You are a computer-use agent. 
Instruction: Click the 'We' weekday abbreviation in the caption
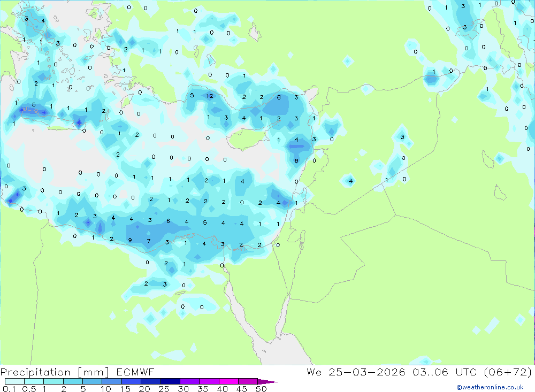pos(314,372)
